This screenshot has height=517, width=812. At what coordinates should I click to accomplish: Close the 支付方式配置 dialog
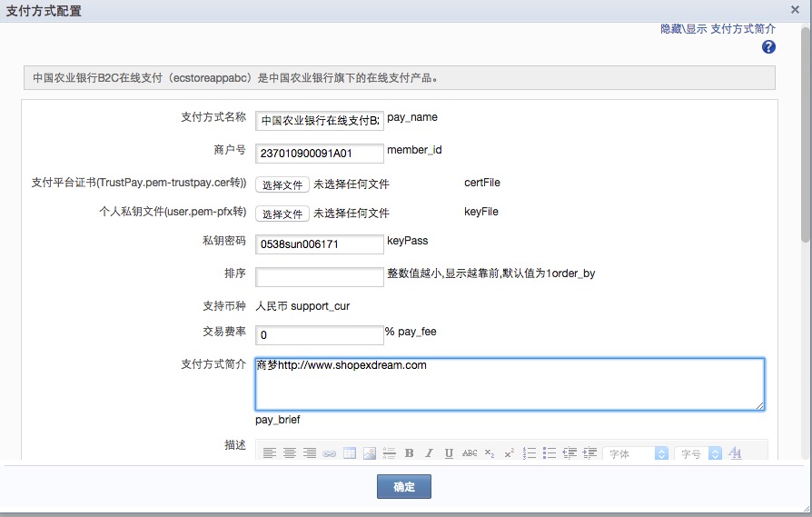point(795,9)
